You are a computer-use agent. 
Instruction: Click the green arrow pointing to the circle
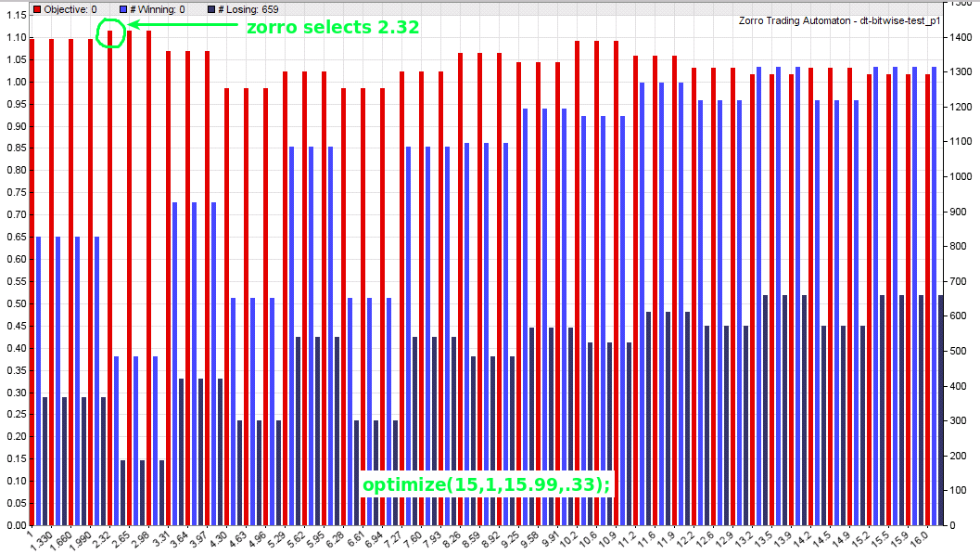pos(184,25)
